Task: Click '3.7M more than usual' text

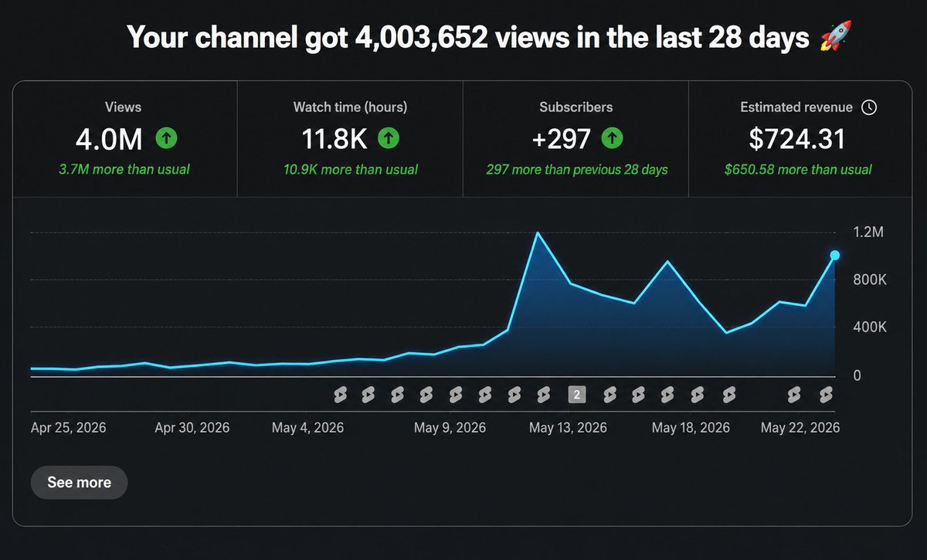Action: [x=124, y=169]
